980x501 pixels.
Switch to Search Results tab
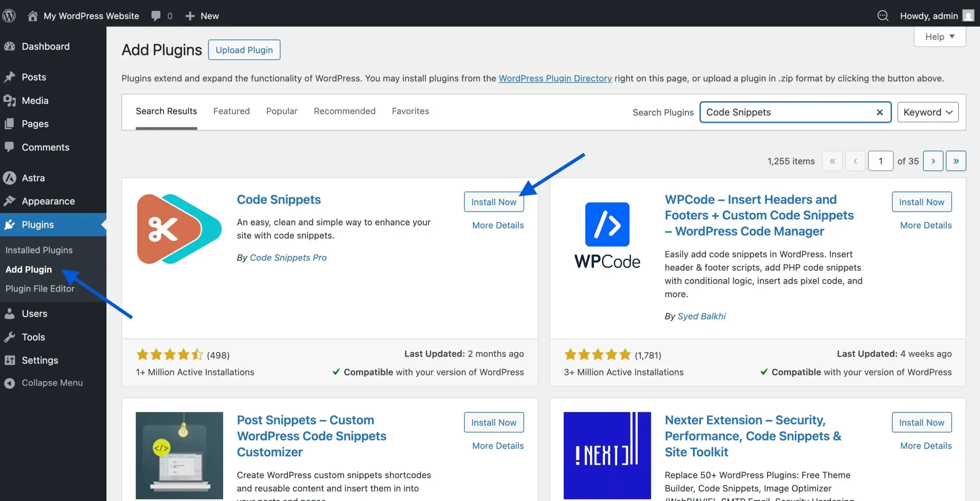tap(166, 111)
